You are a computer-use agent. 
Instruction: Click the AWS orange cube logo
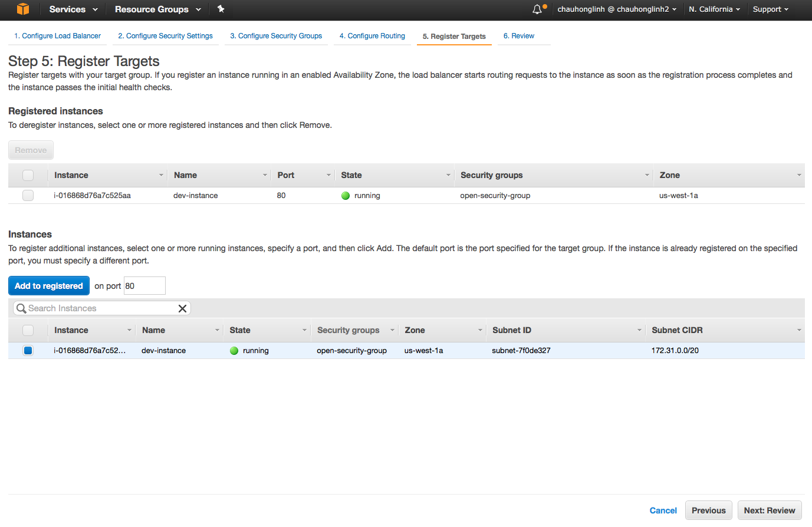click(22, 9)
